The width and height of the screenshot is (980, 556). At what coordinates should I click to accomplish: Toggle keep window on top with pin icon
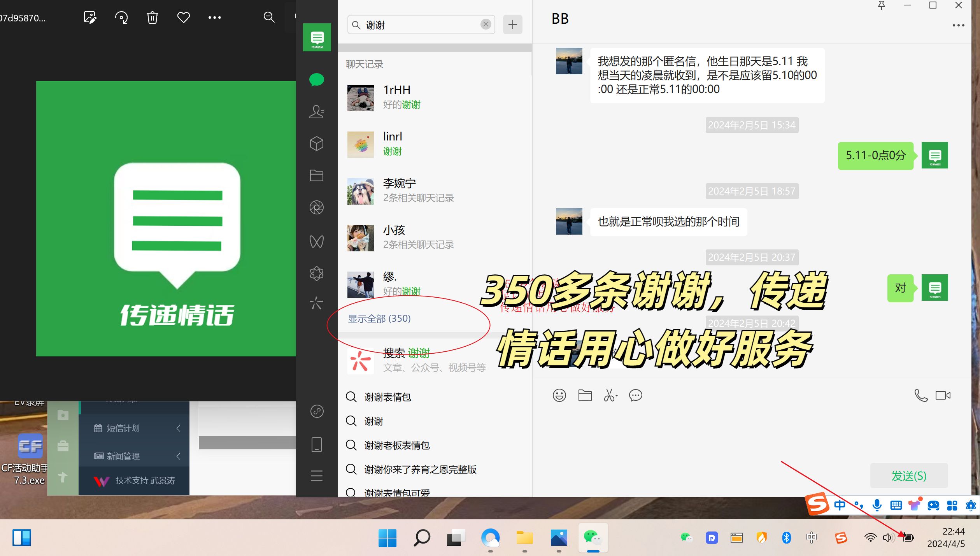[881, 5]
